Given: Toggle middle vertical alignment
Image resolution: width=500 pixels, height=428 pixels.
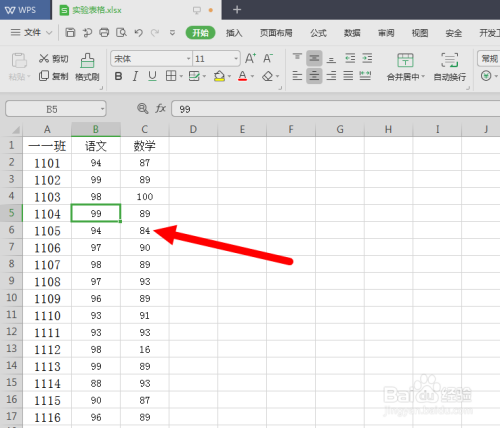Looking at the screenshot, I should [x=314, y=58].
